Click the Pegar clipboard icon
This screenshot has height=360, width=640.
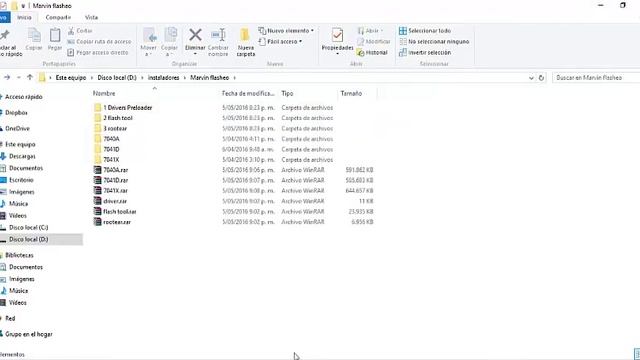55,36
